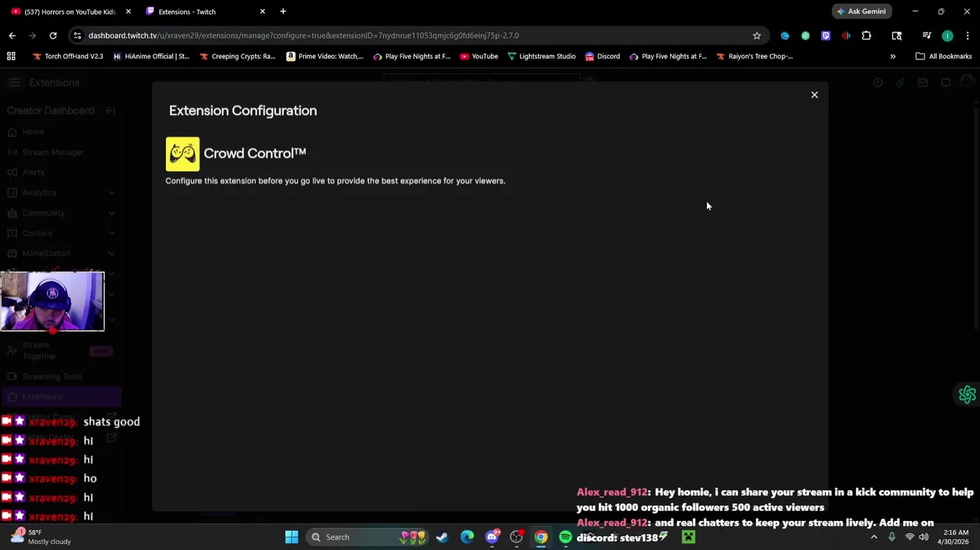
Task: Open Chrome Extensions puzzle menu
Action: pyautogui.click(x=866, y=35)
